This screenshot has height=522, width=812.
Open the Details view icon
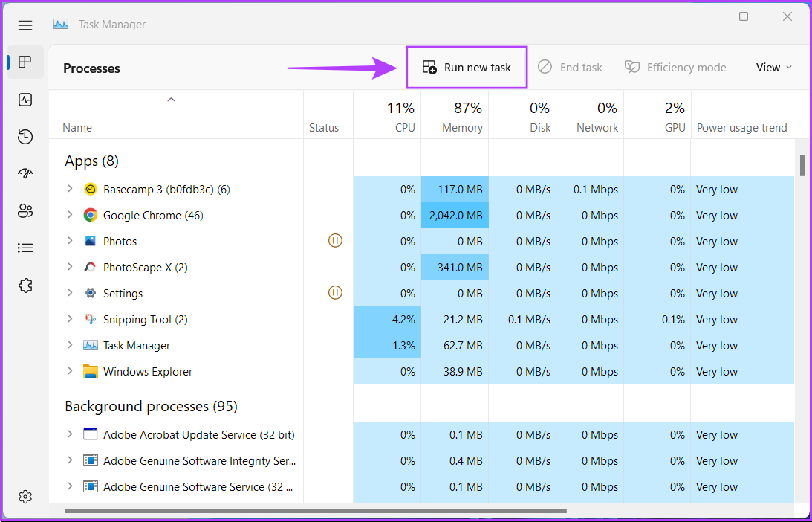tap(25, 247)
